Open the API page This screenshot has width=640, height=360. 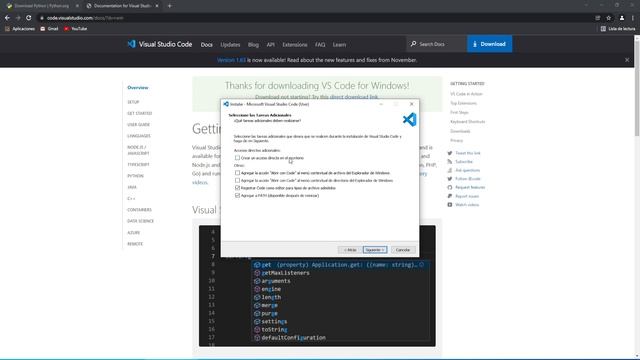click(x=271, y=45)
